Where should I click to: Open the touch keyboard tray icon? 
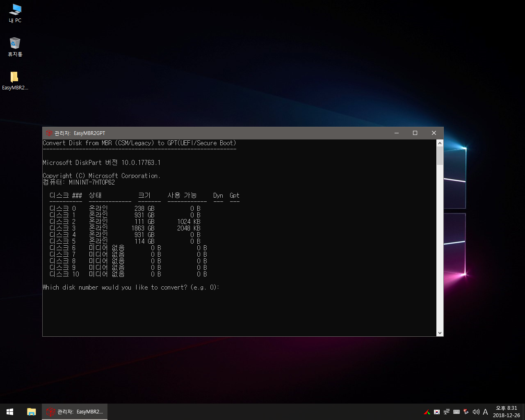coord(457,412)
